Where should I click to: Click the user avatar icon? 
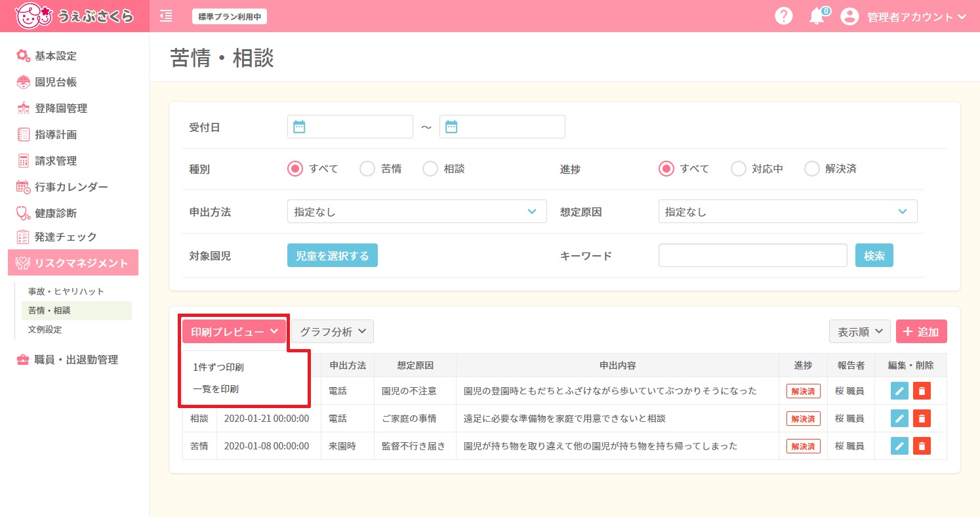(849, 16)
